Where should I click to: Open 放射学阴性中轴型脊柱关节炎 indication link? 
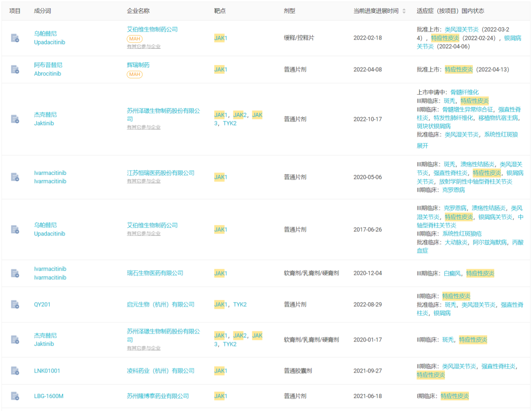point(475,181)
